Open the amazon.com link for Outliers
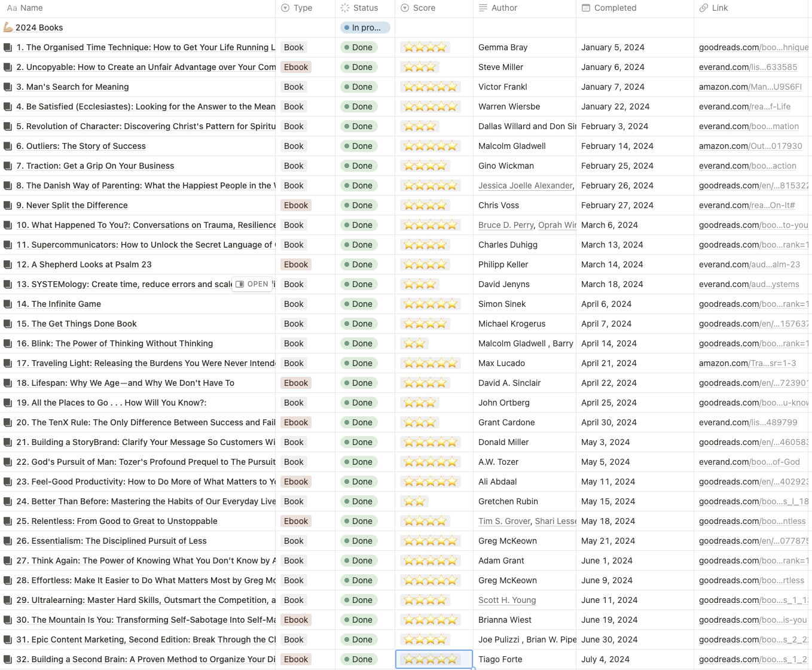 750,146
